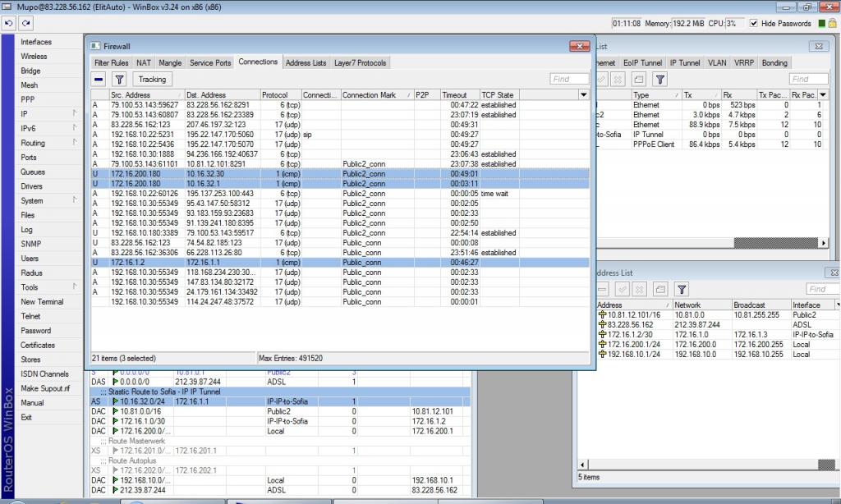The width and height of the screenshot is (841, 504).
Task: Open the column dropdown in the Connections table
Action: coord(583,95)
